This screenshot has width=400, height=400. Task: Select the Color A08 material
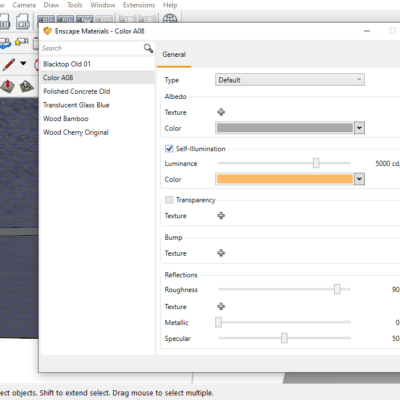click(x=97, y=78)
